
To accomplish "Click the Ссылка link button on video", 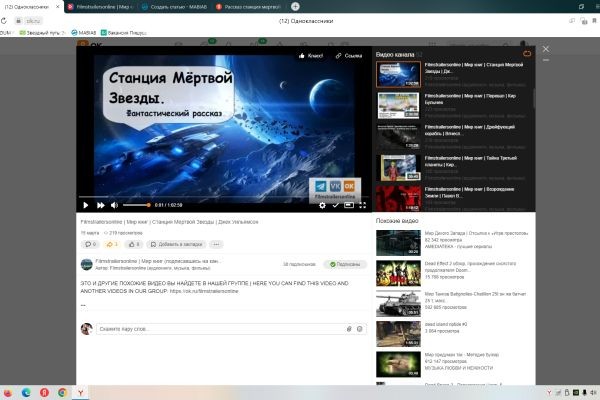I will click(349, 56).
